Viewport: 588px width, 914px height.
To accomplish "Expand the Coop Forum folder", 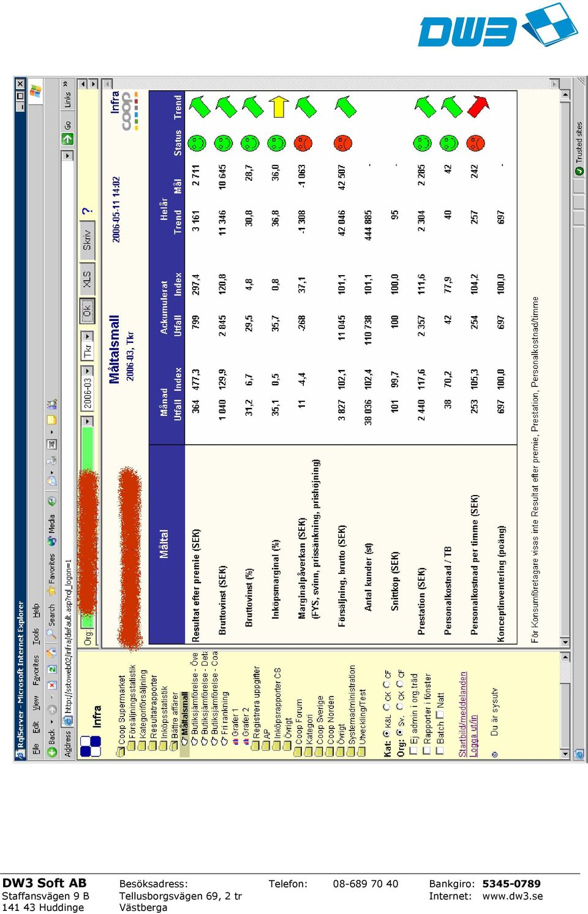I will point(298,750).
